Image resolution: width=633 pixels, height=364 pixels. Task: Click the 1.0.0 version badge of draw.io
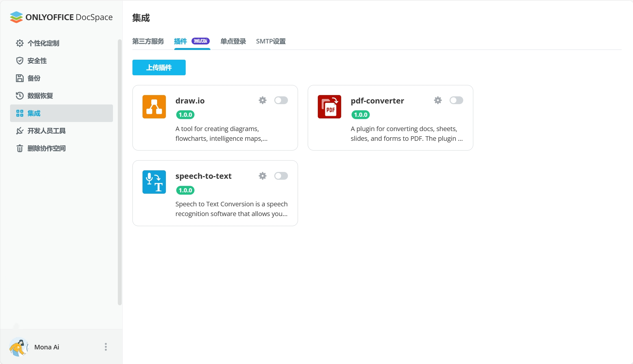click(x=185, y=115)
